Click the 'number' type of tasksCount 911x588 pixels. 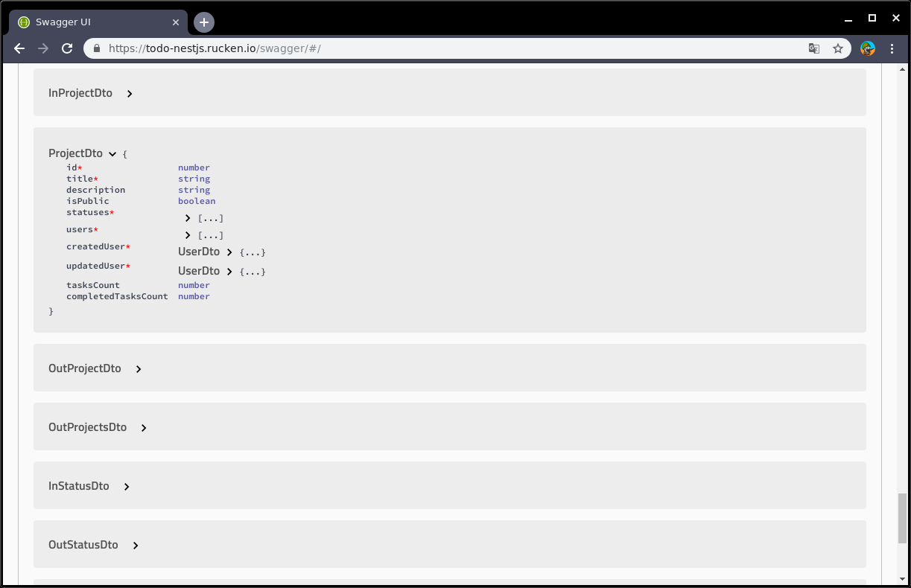tap(194, 285)
